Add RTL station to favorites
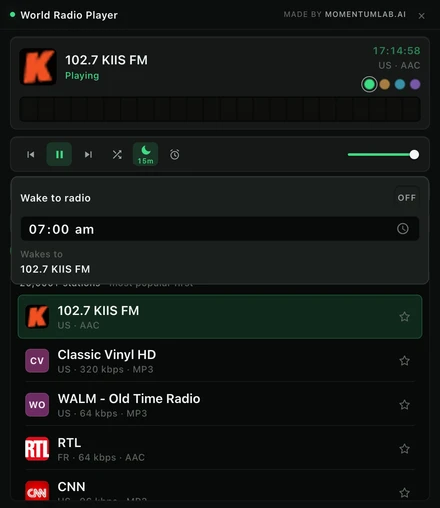Viewport: 440px width, 508px height. click(x=404, y=449)
